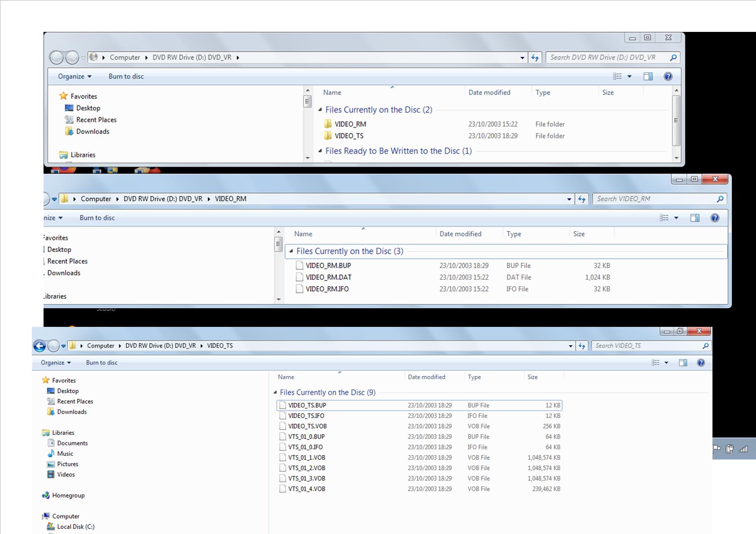Click Pictures icon in bottom window sidebar
Screen dimensions: 756x534
click(51, 464)
